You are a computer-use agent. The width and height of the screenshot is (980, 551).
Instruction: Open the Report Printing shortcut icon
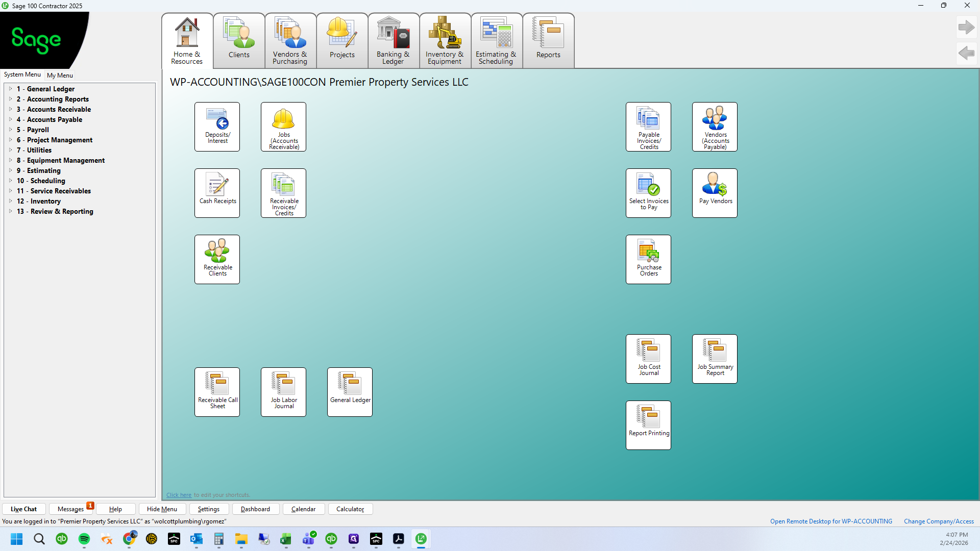pos(648,425)
